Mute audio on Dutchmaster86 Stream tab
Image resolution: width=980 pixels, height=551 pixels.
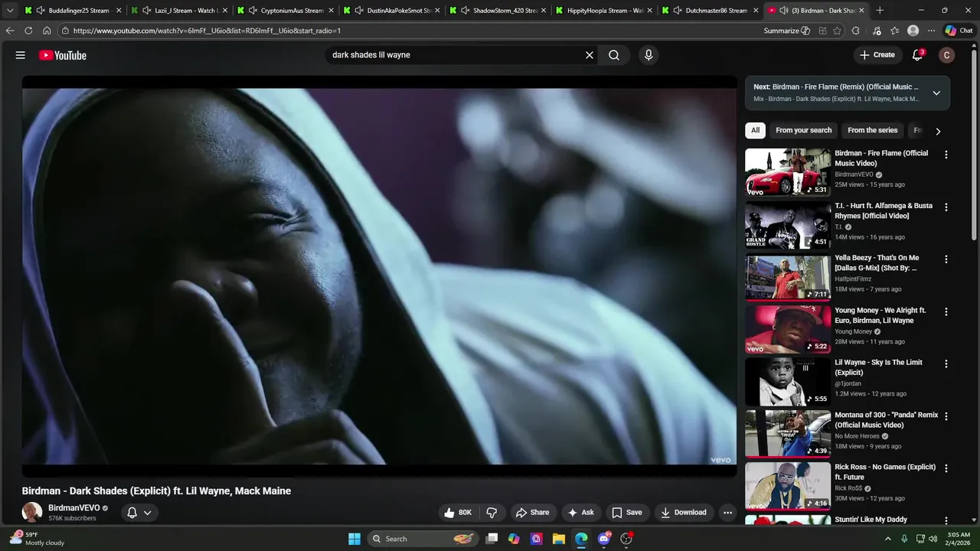pos(678,11)
